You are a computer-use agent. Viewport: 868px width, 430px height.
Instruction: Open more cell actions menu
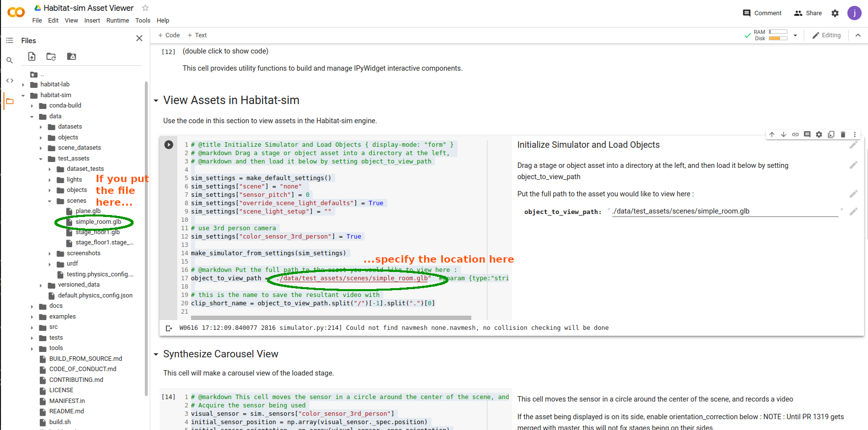point(855,134)
